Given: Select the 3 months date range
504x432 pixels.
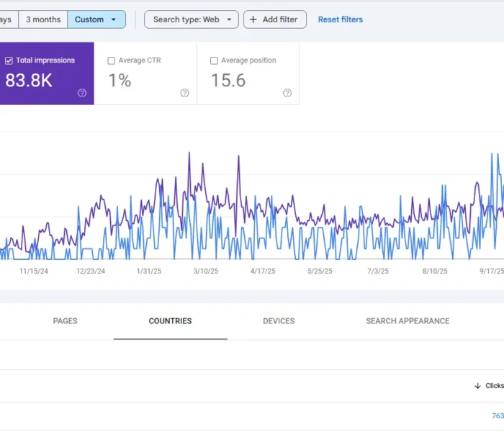Looking at the screenshot, I should click(43, 19).
